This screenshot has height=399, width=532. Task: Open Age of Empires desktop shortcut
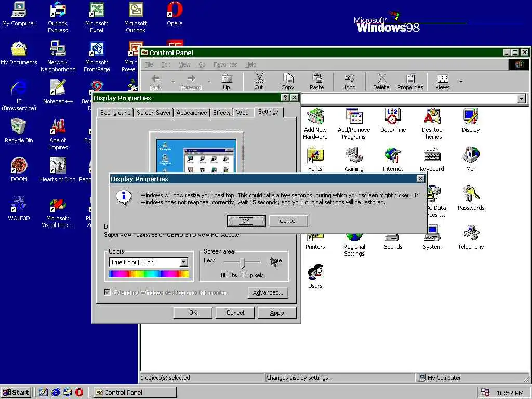58,135
